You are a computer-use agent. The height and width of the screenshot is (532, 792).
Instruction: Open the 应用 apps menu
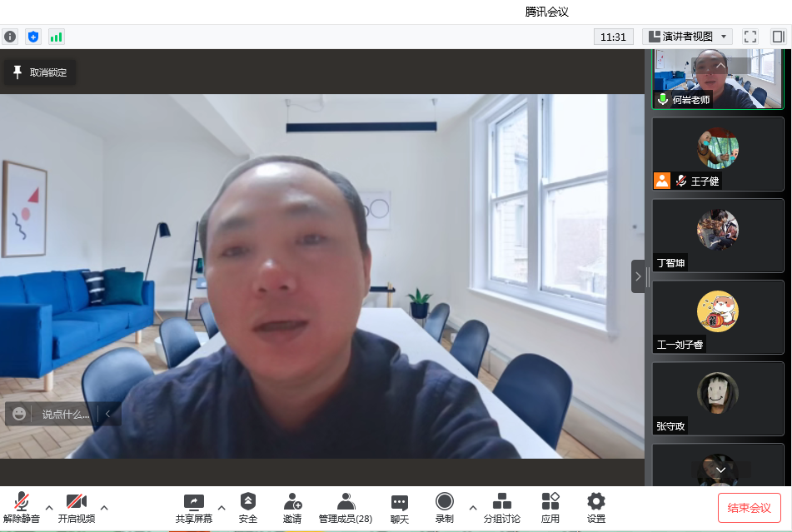click(550, 508)
